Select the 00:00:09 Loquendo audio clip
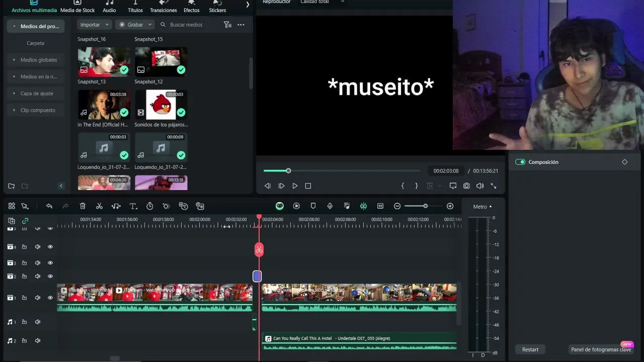 tap(161, 147)
